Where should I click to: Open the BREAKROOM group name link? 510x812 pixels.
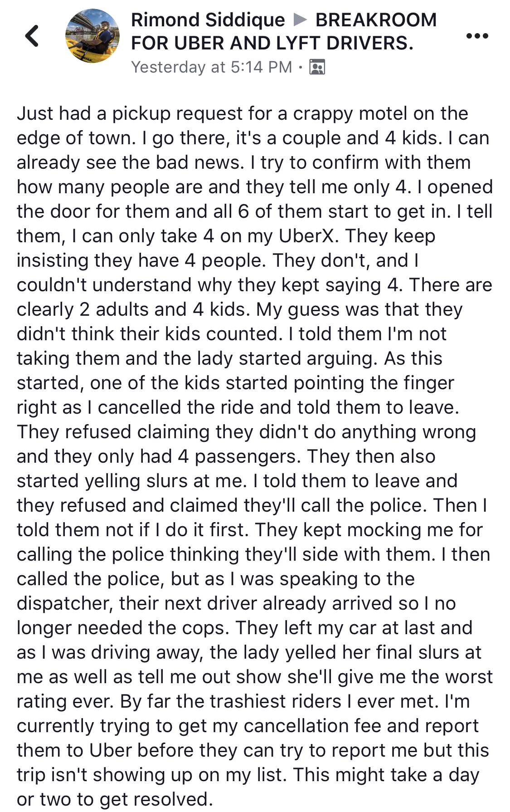coord(376,20)
